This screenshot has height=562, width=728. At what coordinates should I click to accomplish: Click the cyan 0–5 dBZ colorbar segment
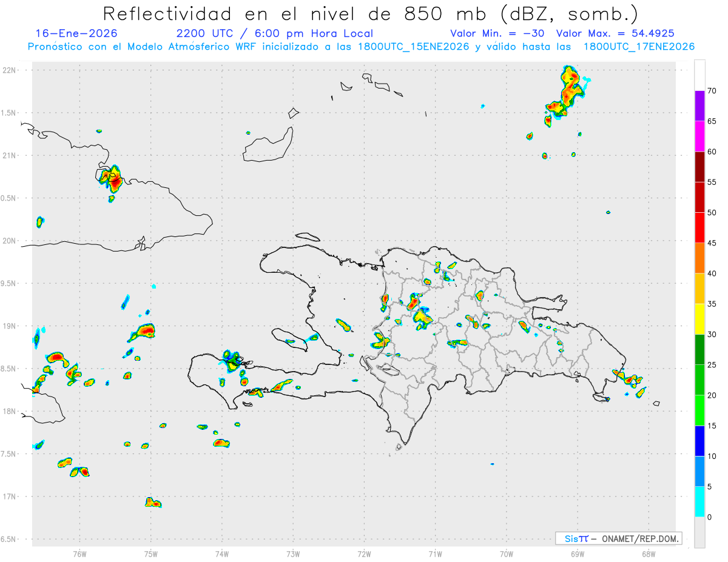coord(700,502)
